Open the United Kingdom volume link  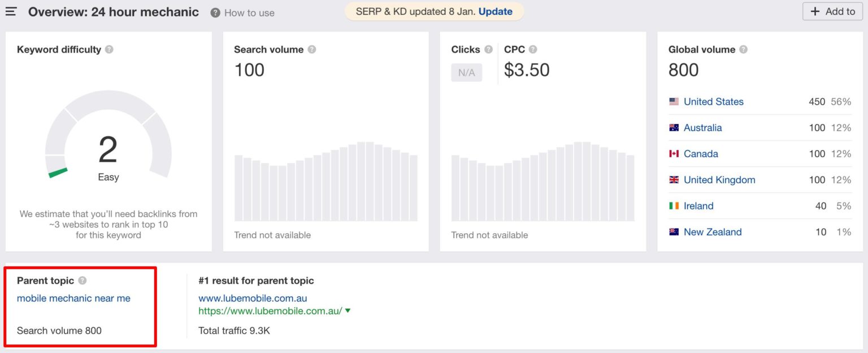[719, 180]
